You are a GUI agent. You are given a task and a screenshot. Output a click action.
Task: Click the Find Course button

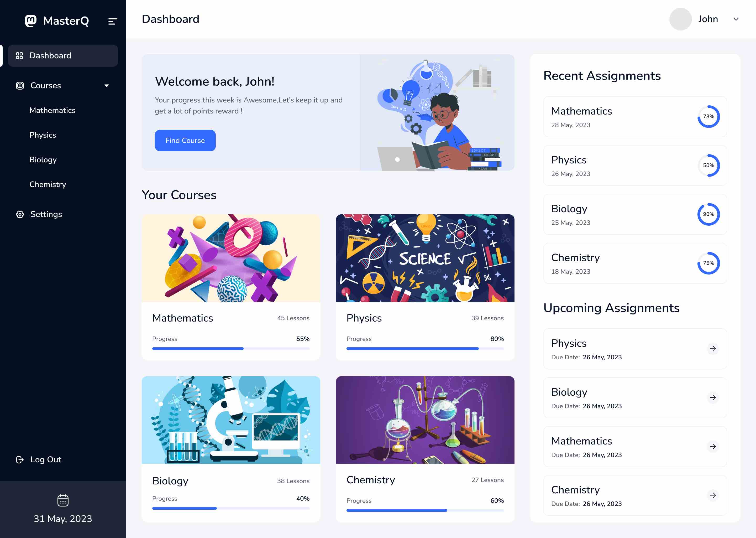pos(185,140)
